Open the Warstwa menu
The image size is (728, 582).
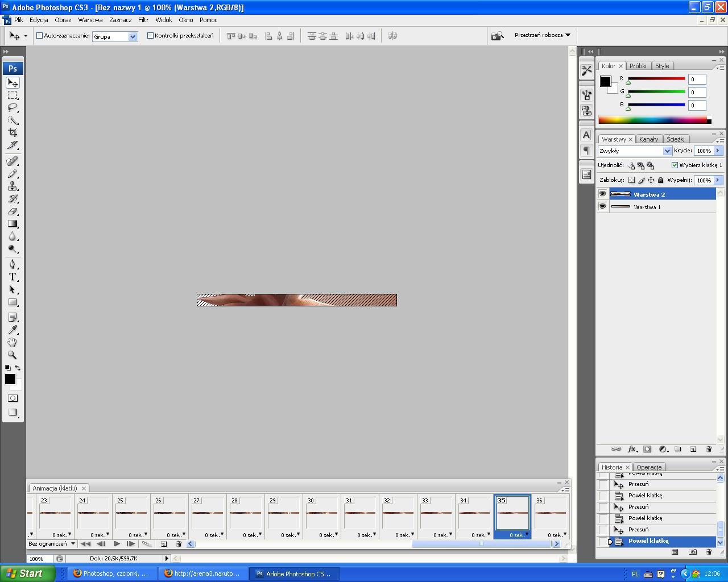click(x=90, y=19)
